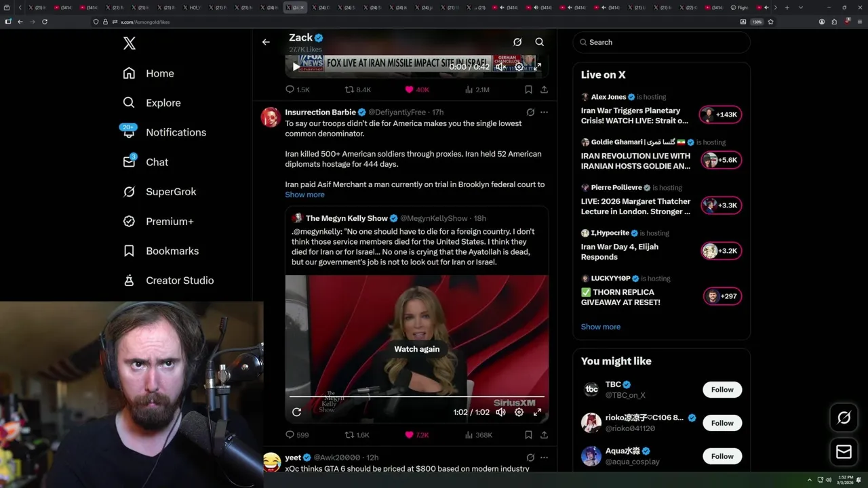Open Grok explain on Insurrection Barbie post
This screenshot has width=868, height=488.
pyautogui.click(x=530, y=113)
